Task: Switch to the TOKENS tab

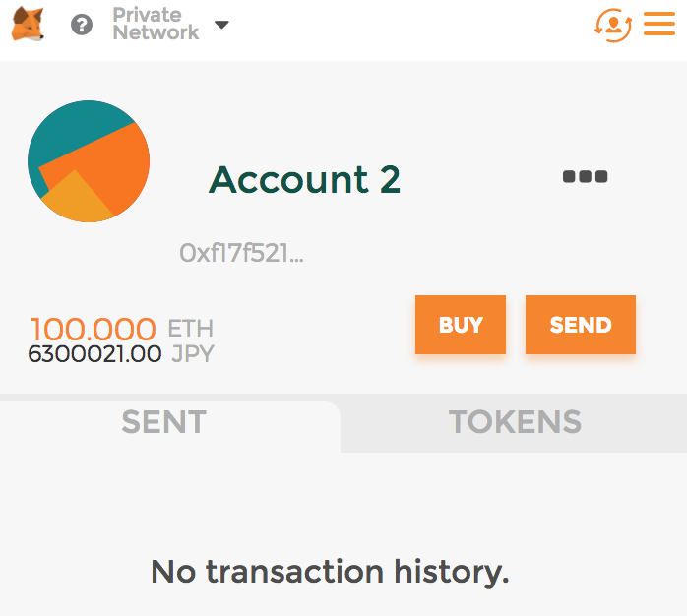Action: tap(515, 422)
